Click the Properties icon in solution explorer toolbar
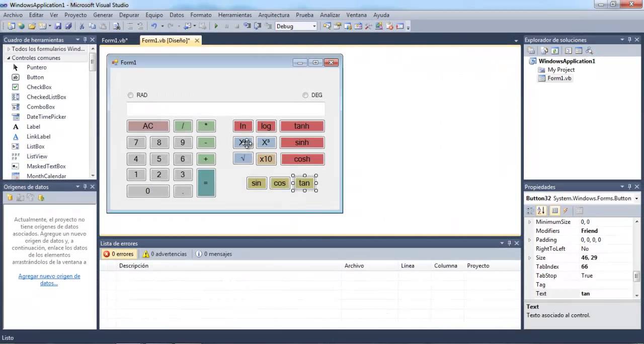Screen dimensions: 644x344 (531, 50)
